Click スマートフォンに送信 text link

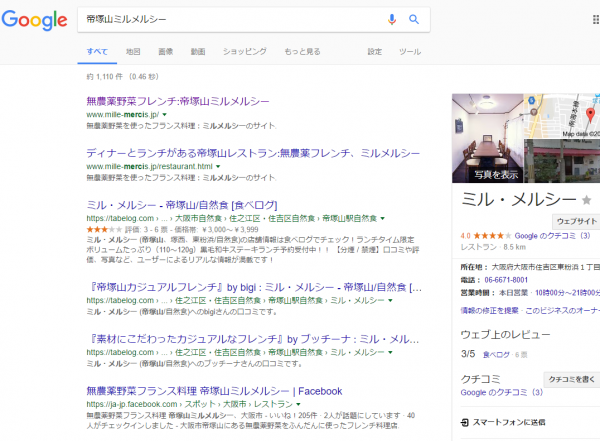509,423
